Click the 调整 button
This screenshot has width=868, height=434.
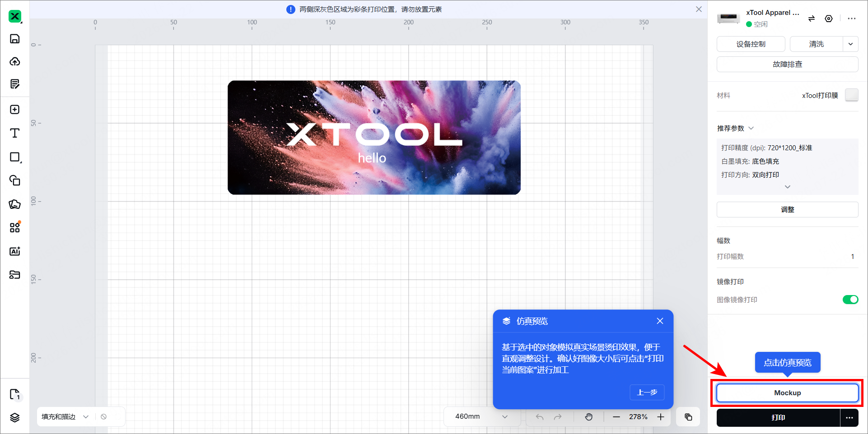pyautogui.click(x=788, y=209)
